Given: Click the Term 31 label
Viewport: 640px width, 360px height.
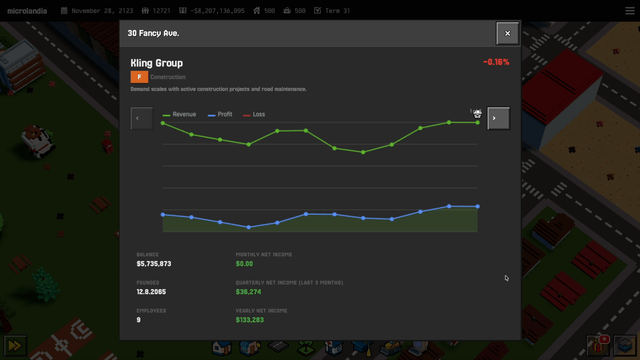Looking at the screenshot, I should 338,11.
